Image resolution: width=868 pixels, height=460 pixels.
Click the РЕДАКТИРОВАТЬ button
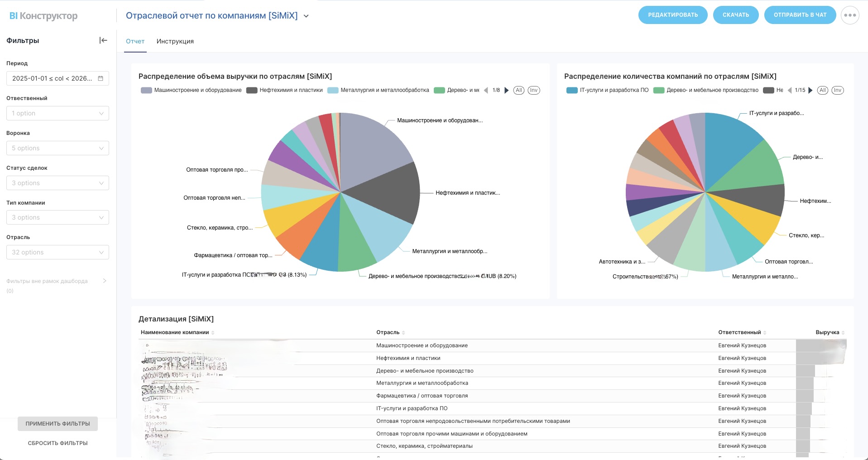click(x=673, y=15)
